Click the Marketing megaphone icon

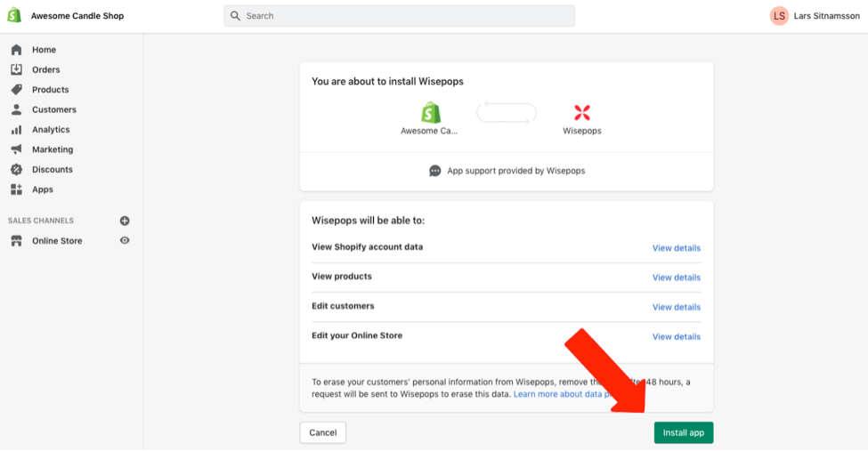(x=17, y=149)
